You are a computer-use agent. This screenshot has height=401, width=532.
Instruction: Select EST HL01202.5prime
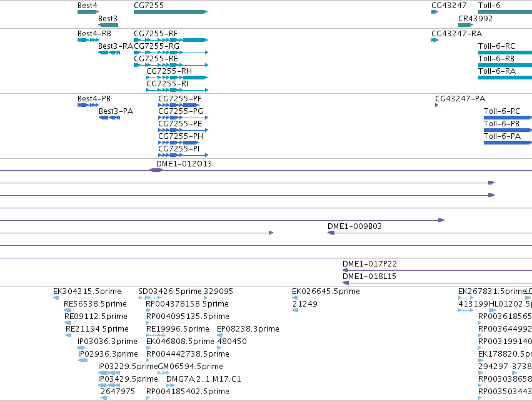(493, 310)
